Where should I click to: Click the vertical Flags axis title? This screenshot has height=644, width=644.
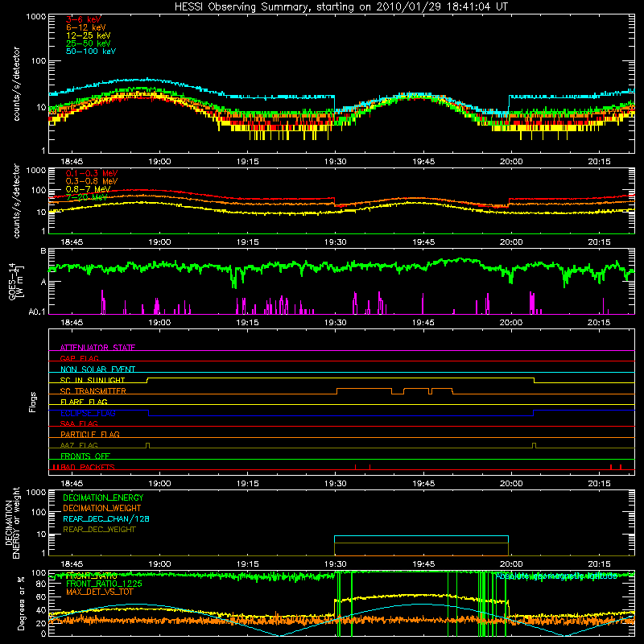(32, 402)
